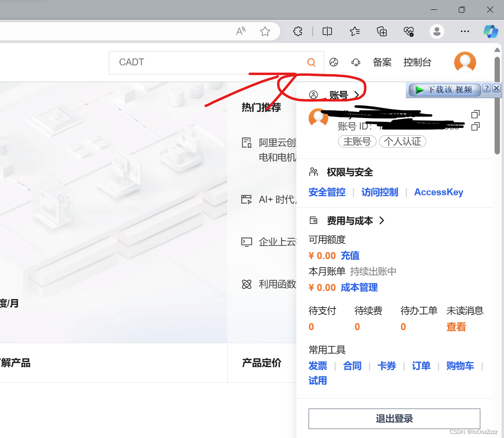Copy the account name with copy icon
Screen dimensions: 504x438
tap(475, 114)
